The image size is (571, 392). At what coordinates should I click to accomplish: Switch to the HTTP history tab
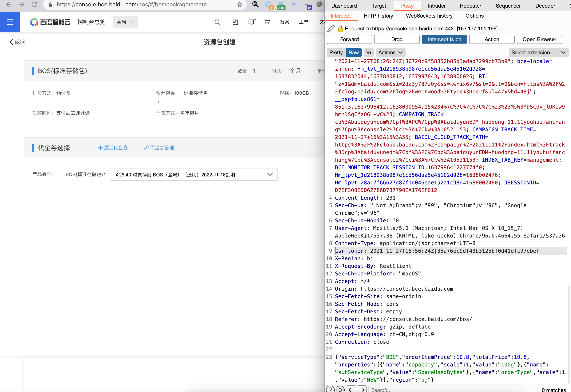pyautogui.click(x=378, y=16)
